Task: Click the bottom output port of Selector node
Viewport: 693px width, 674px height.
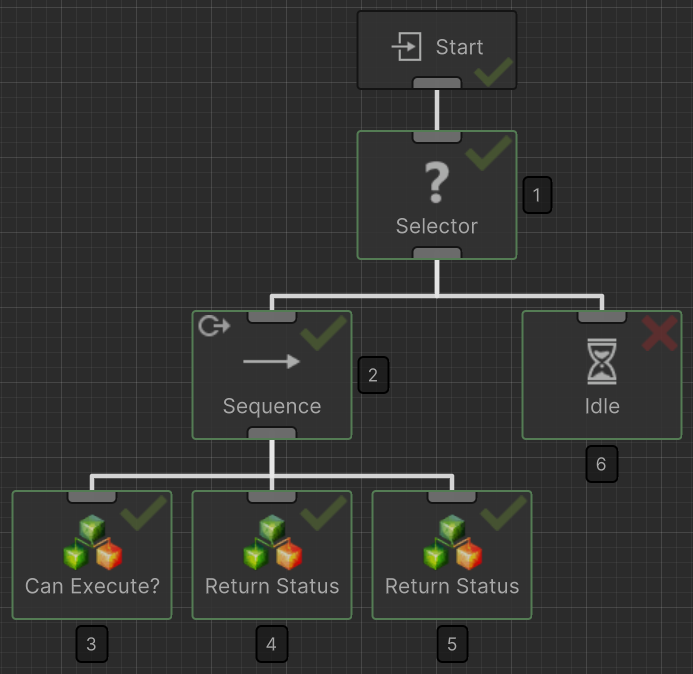Action: (x=437, y=254)
